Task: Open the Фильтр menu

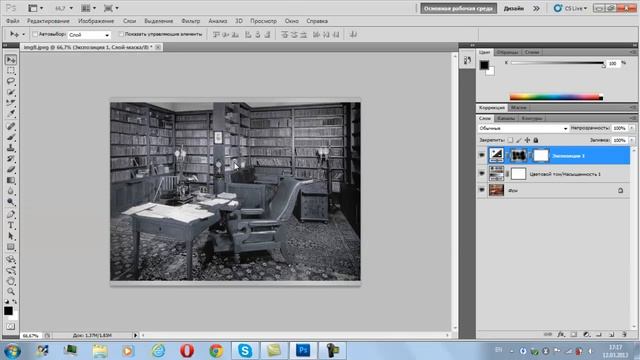Action: pyautogui.click(x=191, y=21)
